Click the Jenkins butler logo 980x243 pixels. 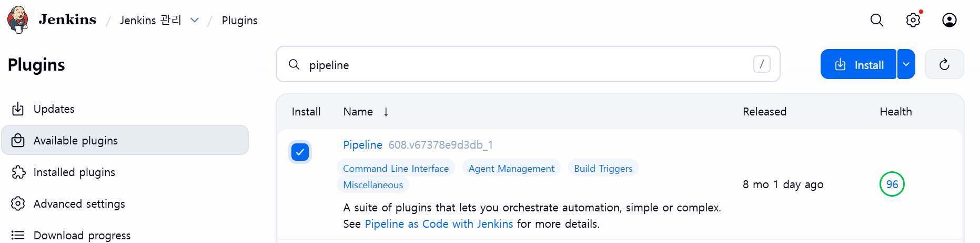point(18,20)
